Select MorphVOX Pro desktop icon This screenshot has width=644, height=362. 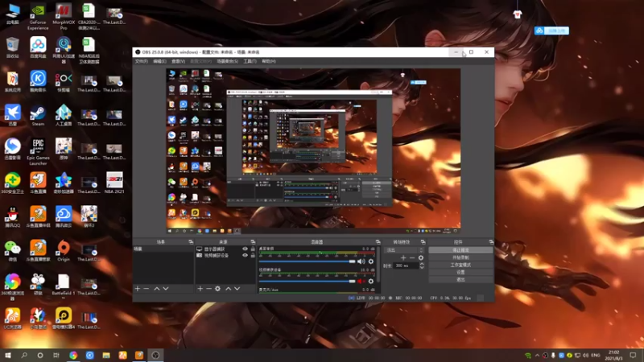point(64,17)
